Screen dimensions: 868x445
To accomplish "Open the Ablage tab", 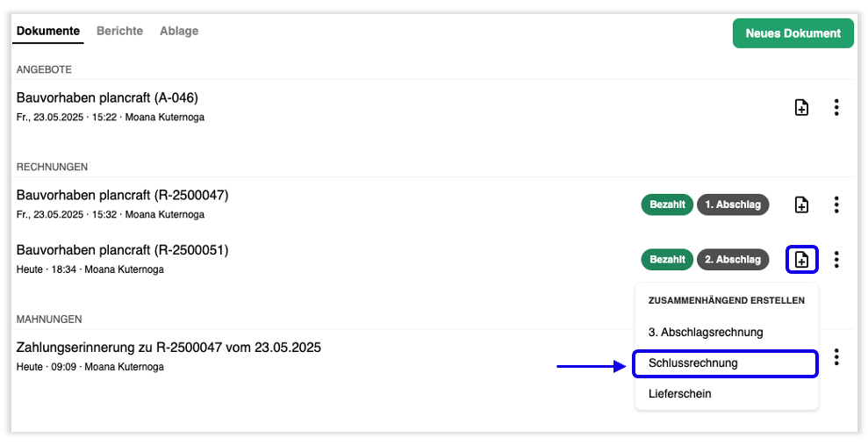I will click(179, 31).
